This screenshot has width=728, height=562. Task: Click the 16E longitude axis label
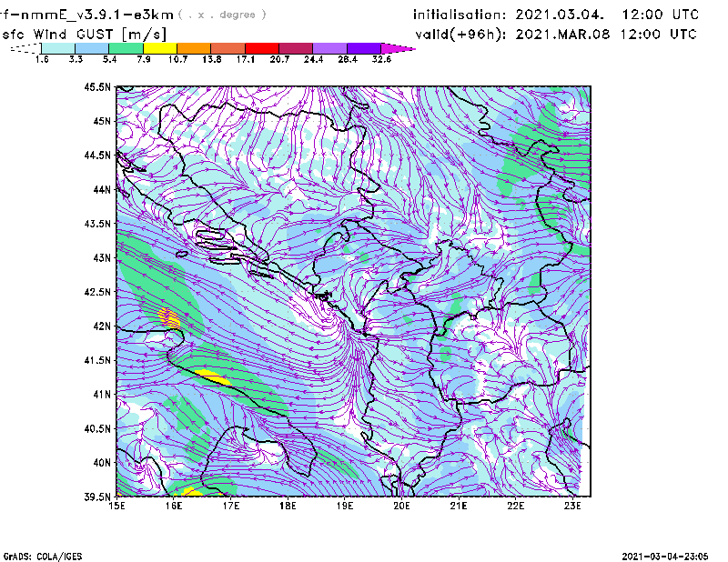tap(174, 506)
